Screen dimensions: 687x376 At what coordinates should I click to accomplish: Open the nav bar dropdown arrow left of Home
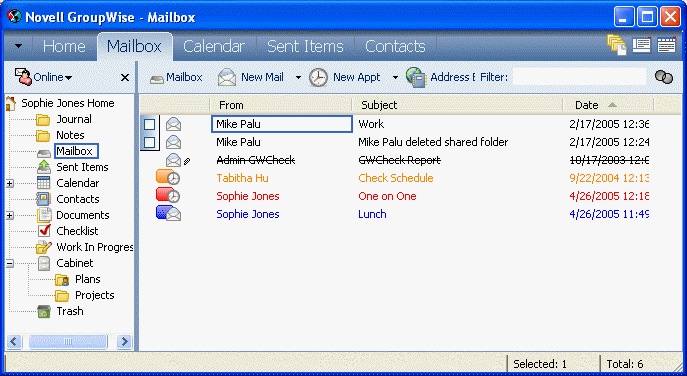pyautogui.click(x=18, y=46)
